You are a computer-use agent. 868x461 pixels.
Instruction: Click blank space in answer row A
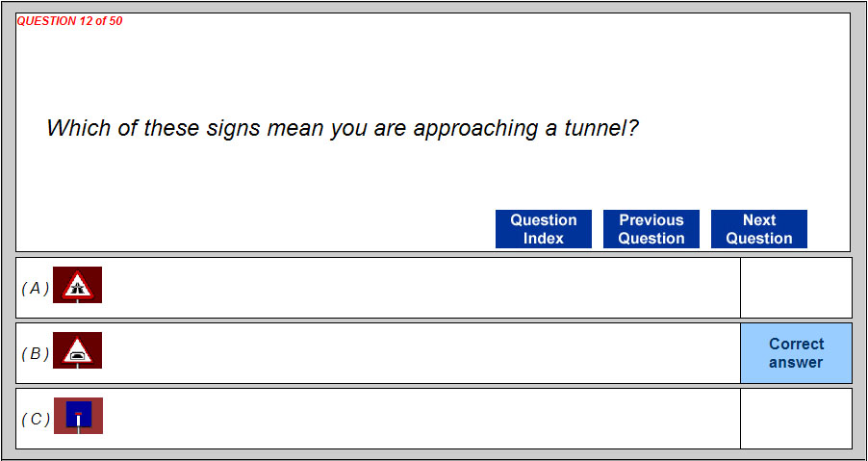414,288
